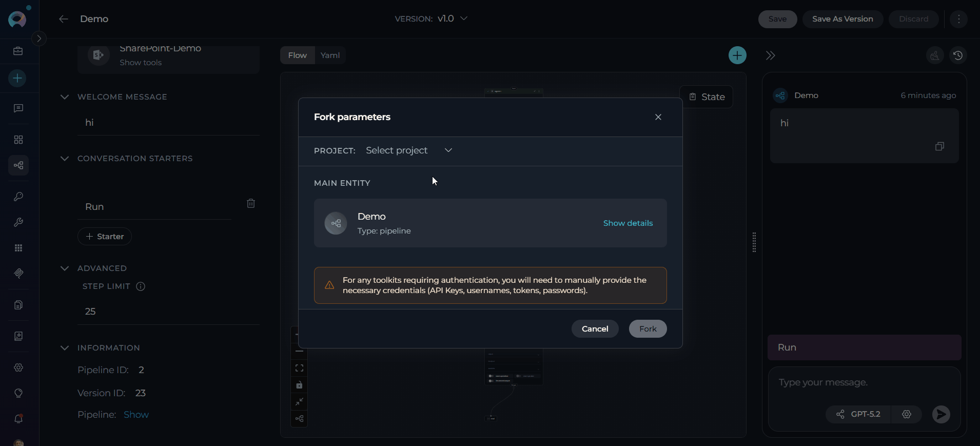Click the trash icon beside Run starter

pos(251,204)
